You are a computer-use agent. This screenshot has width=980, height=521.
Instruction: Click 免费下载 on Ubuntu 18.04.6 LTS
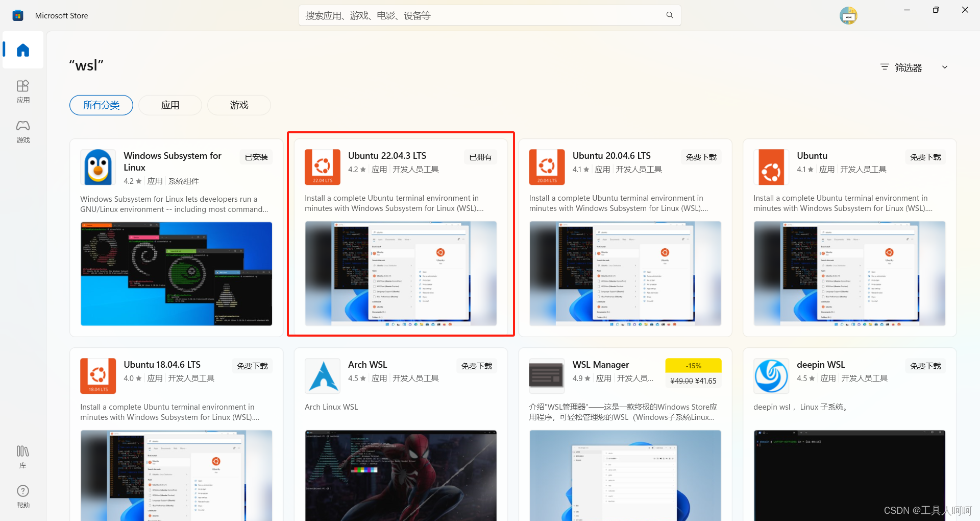pos(252,366)
